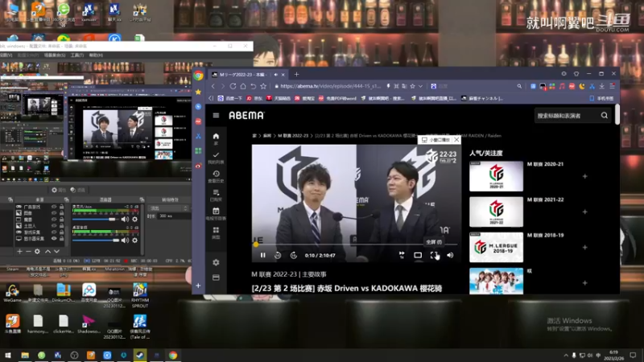The image size is (644, 362).
Task: Open the star favorites in browser sidebar
Action: point(198,92)
